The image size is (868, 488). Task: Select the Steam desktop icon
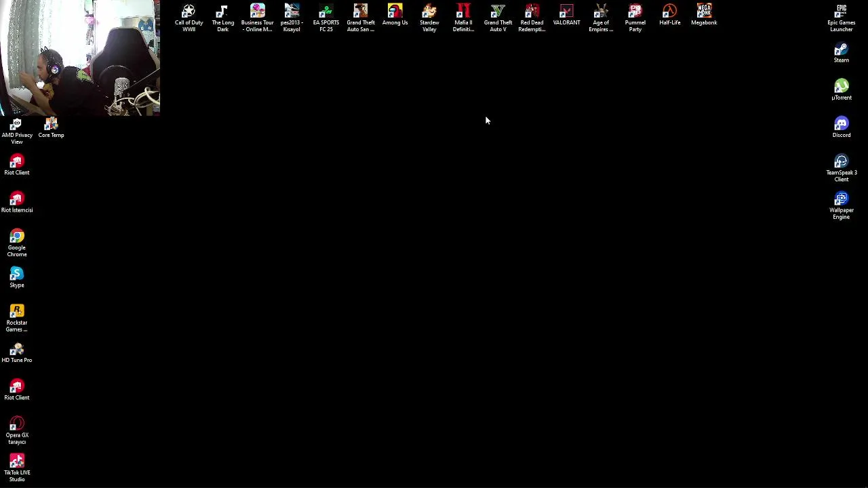842,53
